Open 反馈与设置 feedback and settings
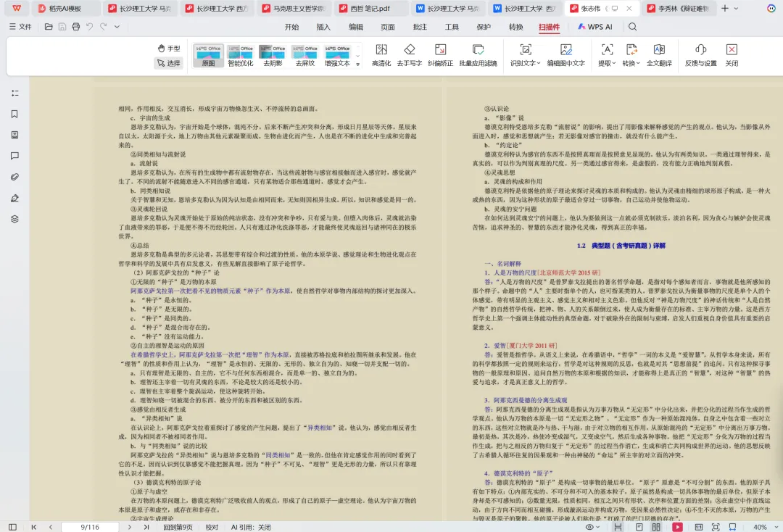 [x=700, y=55]
